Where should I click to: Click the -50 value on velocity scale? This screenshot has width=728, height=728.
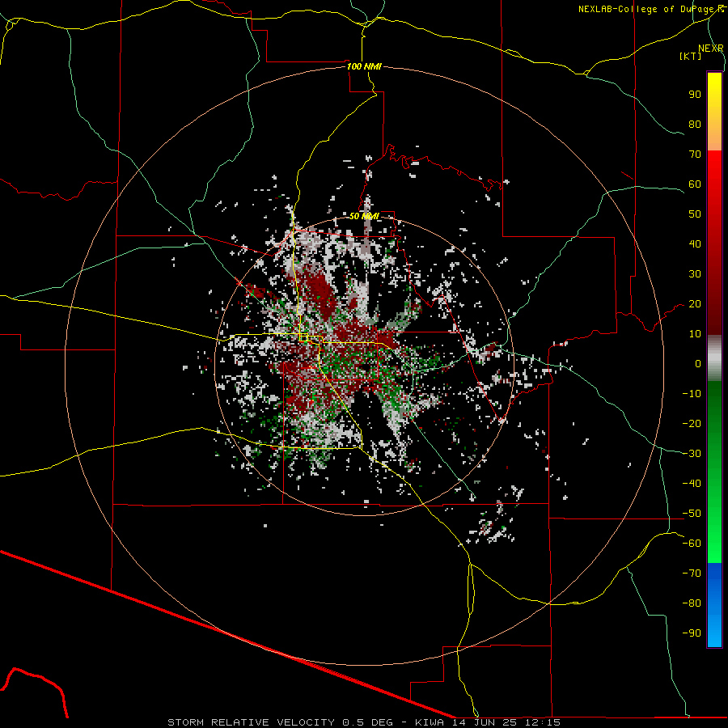coord(692,514)
